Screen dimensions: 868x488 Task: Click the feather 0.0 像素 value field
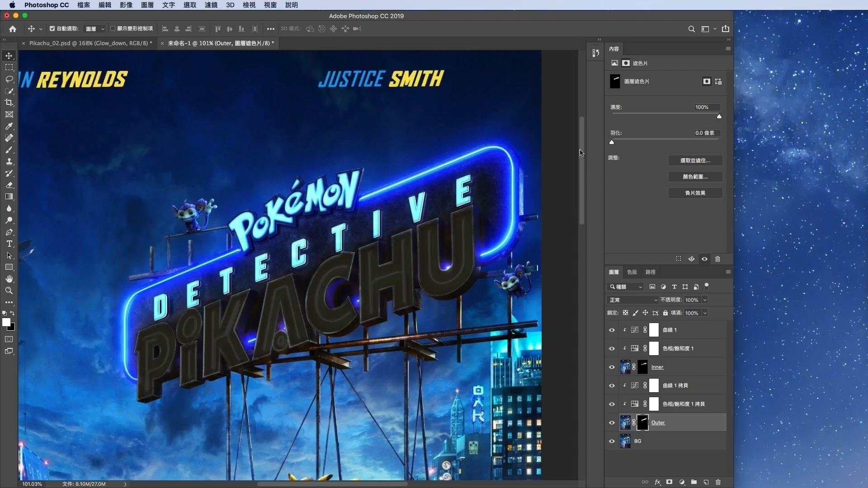pyautogui.click(x=707, y=133)
